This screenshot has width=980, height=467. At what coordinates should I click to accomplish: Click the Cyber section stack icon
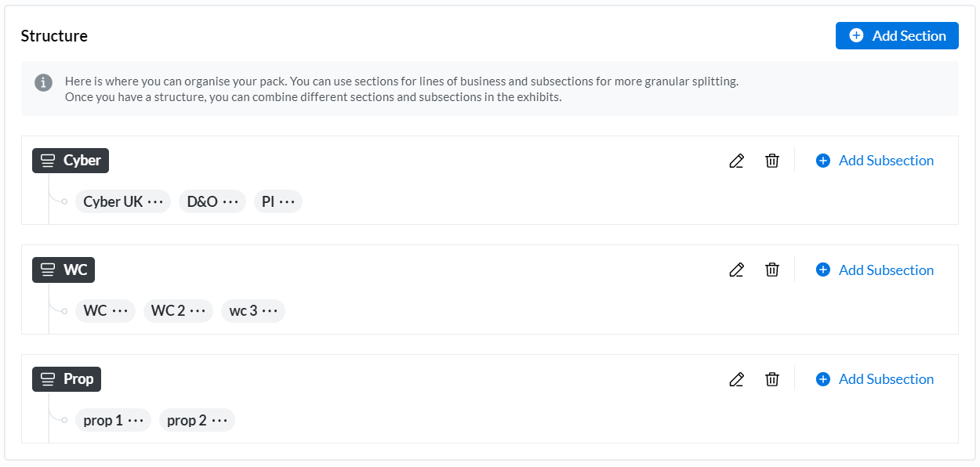click(x=48, y=161)
